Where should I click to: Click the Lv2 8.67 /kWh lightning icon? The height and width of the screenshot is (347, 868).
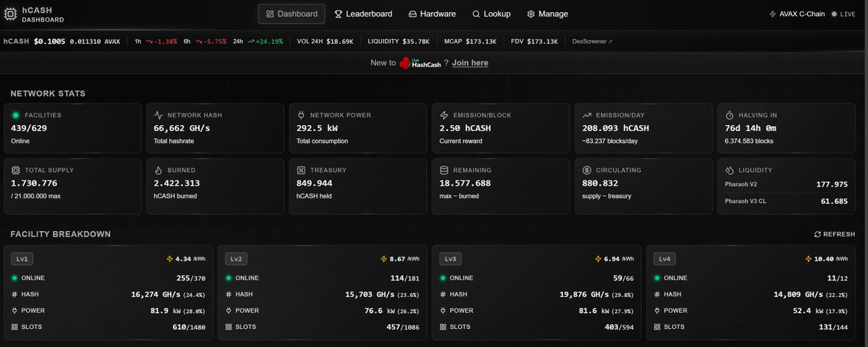[x=384, y=258]
